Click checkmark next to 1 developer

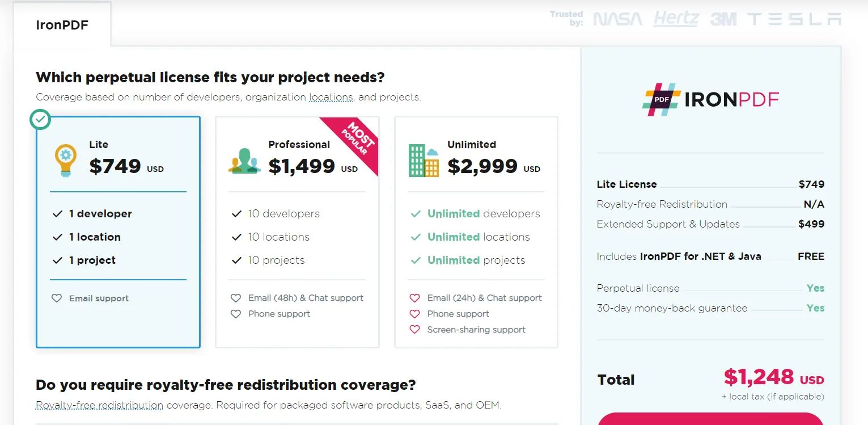pos(57,214)
